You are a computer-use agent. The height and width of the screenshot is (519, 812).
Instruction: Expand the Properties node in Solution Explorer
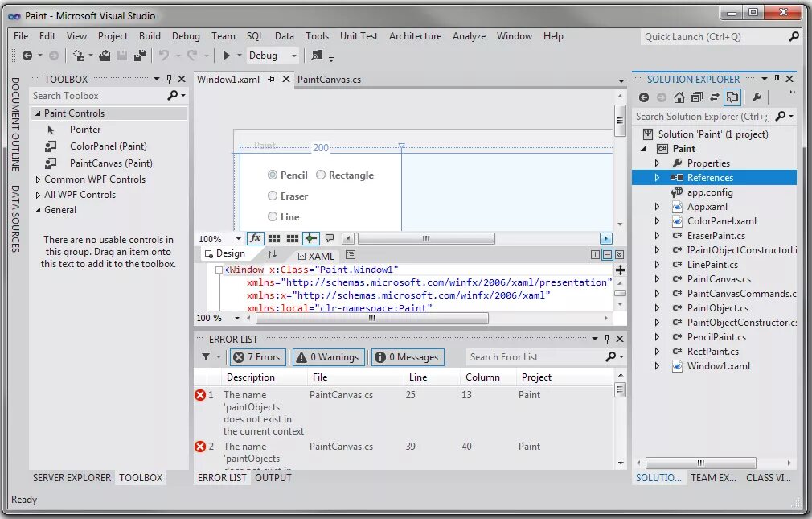tap(657, 163)
